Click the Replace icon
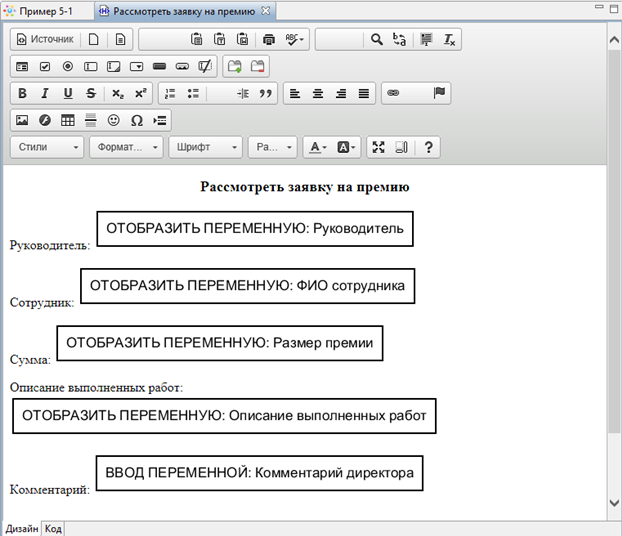622x536 pixels. (399, 39)
